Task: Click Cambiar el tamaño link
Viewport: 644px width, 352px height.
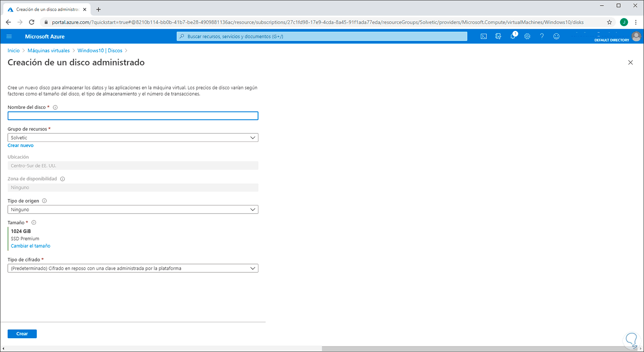Action: tap(30, 246)
